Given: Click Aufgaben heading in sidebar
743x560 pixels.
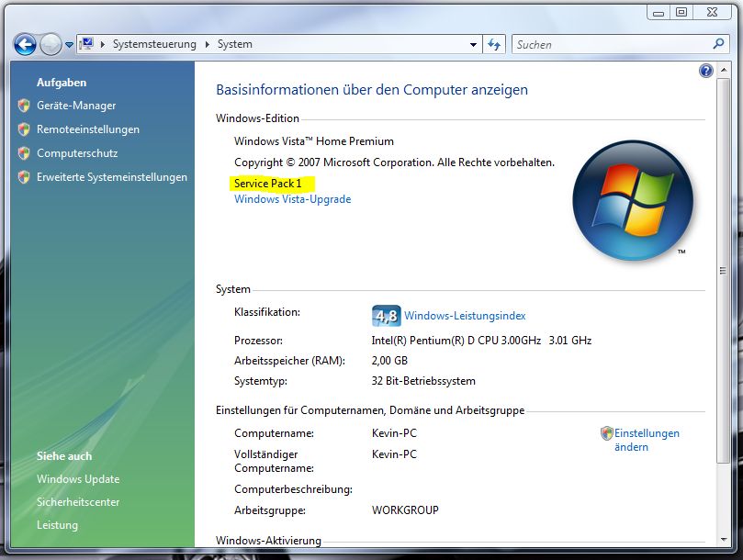Looking at the screenshot, I should point(62,83).
